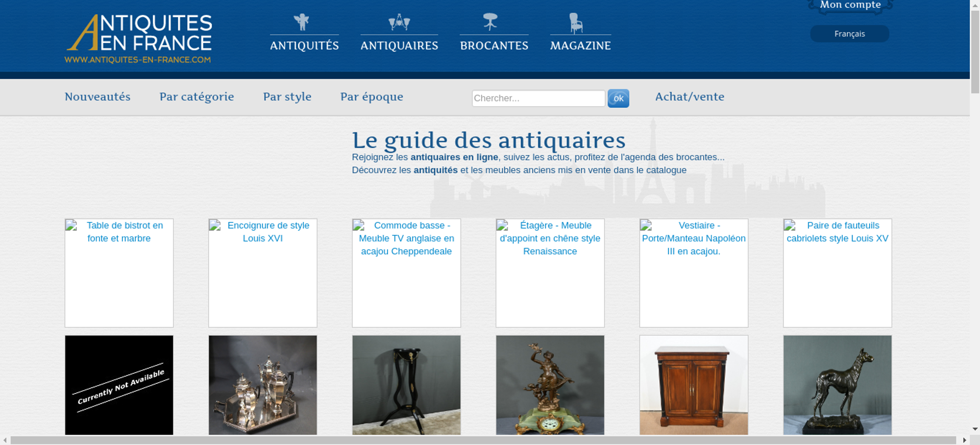The width and height of the screenshot is (980, 445).
Task: Click the cherub icon above Antiquités
Action: (302, 22)
